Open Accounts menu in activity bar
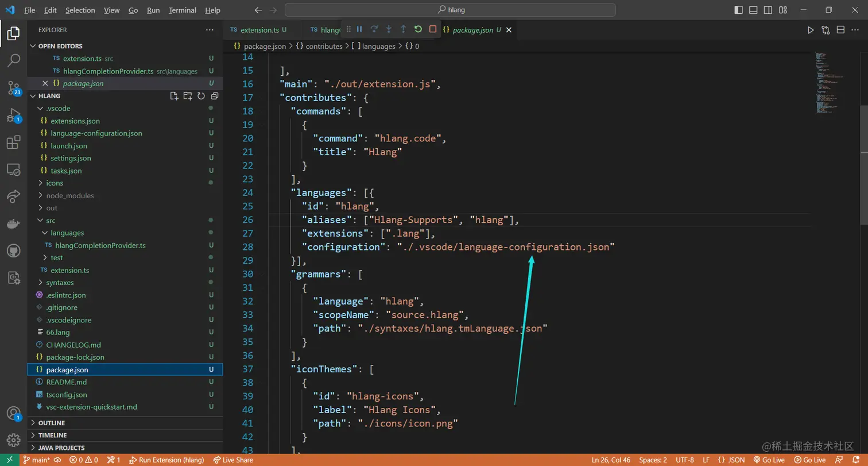 13,413
